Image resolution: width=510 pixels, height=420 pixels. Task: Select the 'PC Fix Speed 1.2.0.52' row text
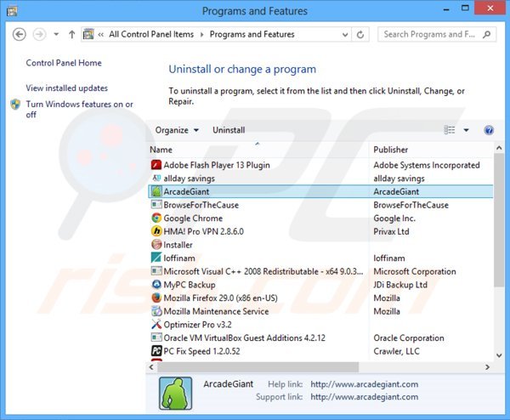[x=201, y=351]
